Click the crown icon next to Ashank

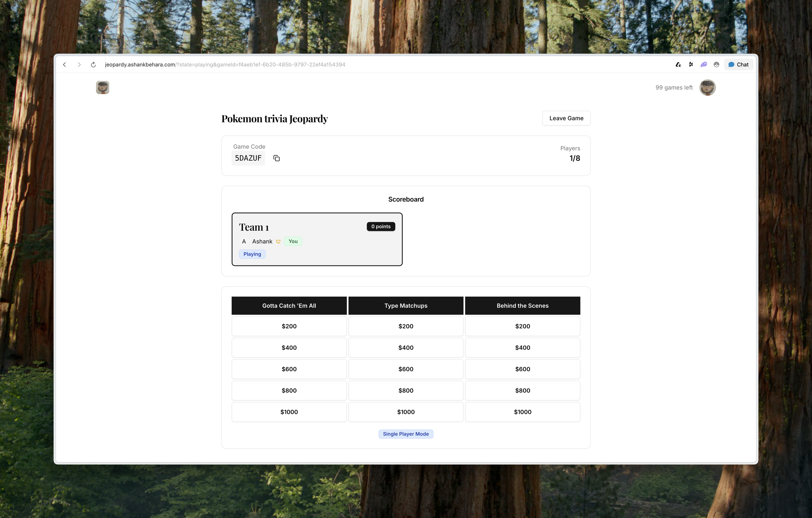pos(278,241)
